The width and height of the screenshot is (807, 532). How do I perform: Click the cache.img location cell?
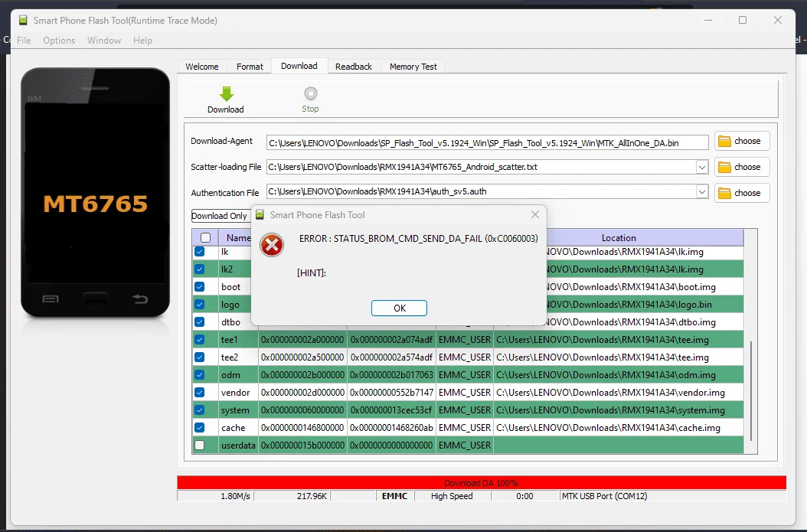pyautogui.click(x=618, y=428)
